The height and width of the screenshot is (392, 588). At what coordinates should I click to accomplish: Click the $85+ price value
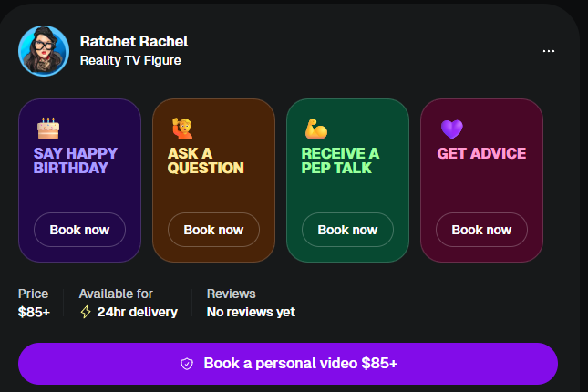pyautogui.click(x=34, y=312)
